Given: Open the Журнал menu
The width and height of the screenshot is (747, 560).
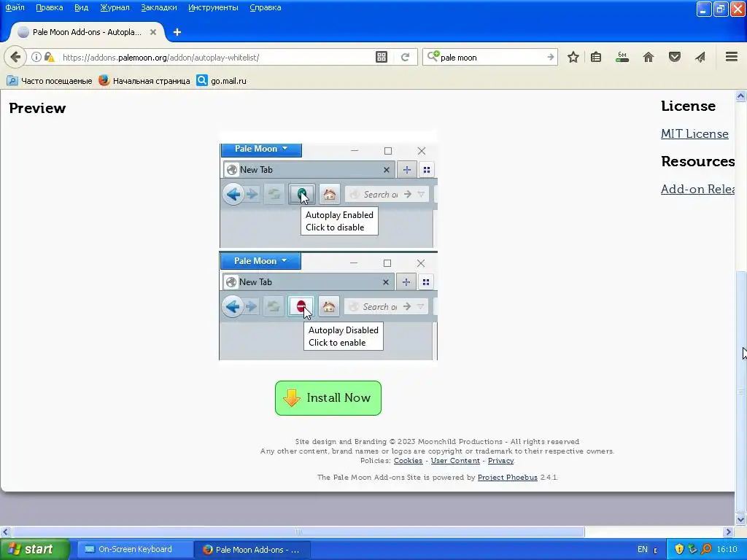Looking at the screenshot, I should (115, 7).
